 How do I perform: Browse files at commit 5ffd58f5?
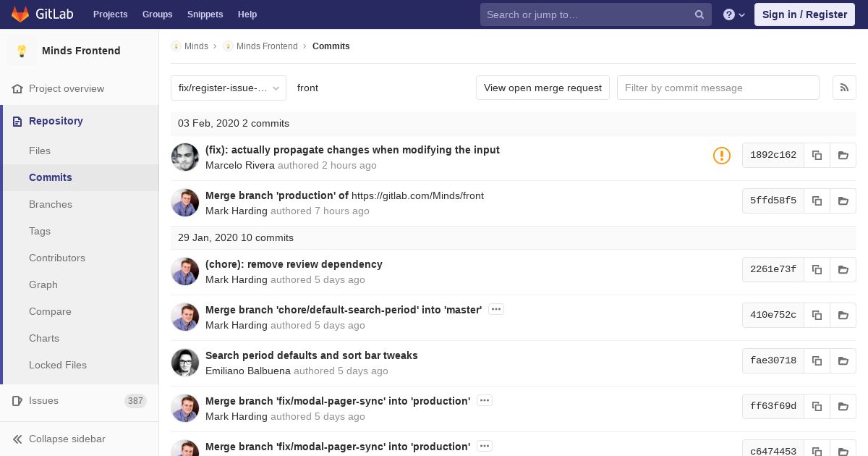pos(843,200)
